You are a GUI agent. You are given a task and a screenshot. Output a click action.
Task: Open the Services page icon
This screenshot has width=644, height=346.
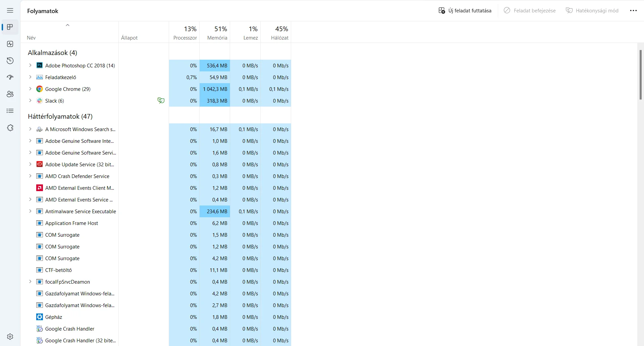[10, 128]
